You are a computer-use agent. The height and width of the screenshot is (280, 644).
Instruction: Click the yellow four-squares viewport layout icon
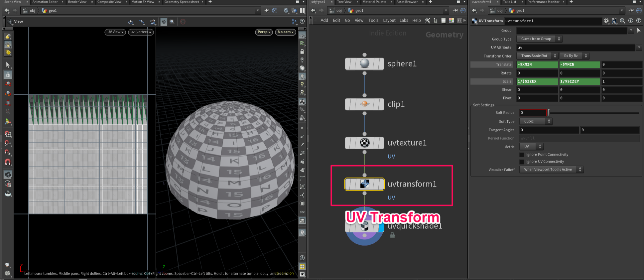pyautogui.click(x=302, y=266)
